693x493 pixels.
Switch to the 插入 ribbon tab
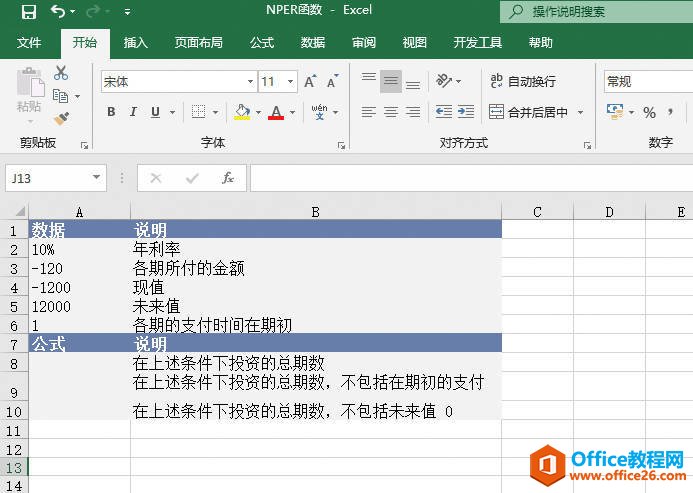[135, 43]
